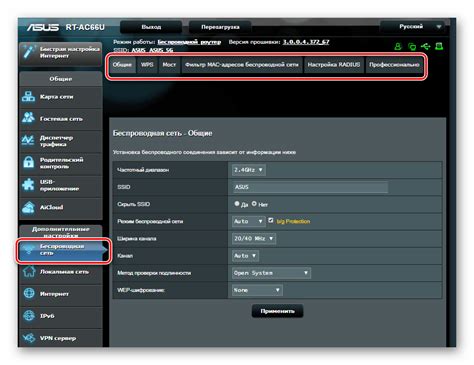This screenshot has width=474, height=365.
Task: Open the Профессионально tab
Action: (394, 65)
